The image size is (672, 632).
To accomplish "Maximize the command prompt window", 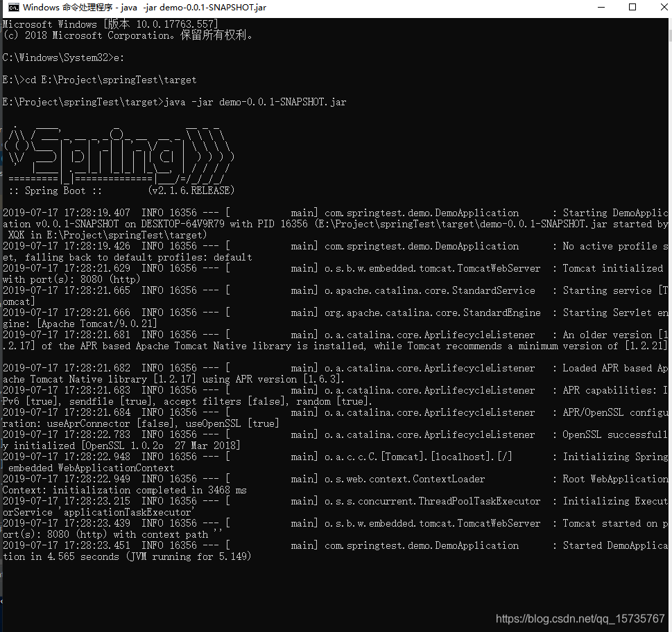I will [x=632, y=8].
